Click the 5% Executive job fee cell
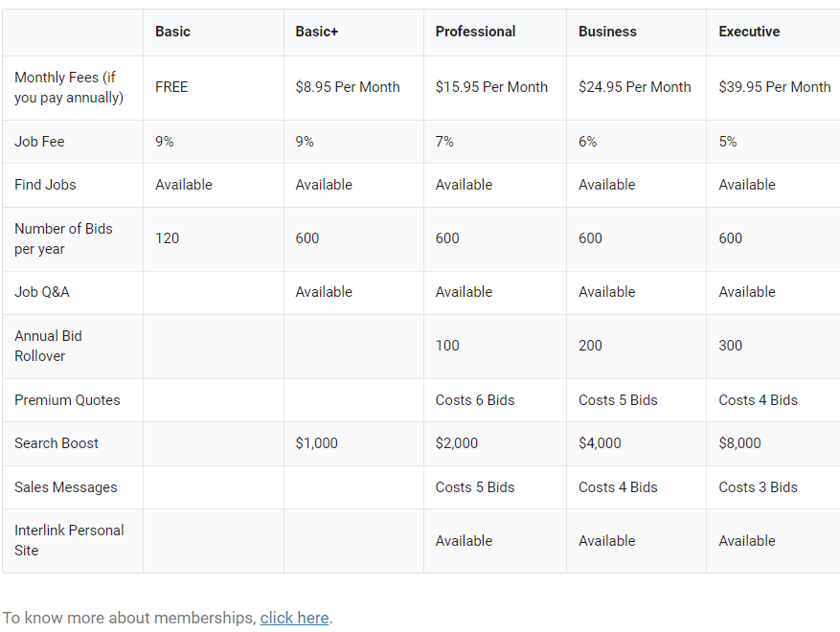The image size is (840, 632). click(x=728, y=142)
